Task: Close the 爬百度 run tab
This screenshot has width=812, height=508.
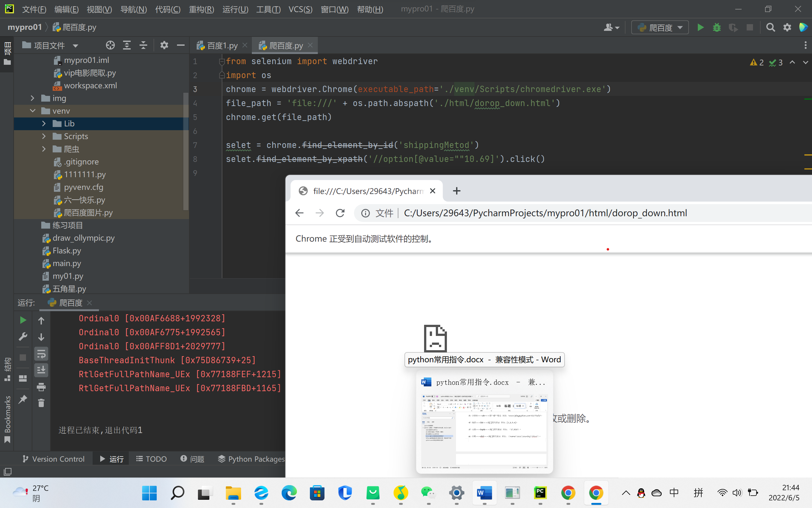Action: coord(89,303)
